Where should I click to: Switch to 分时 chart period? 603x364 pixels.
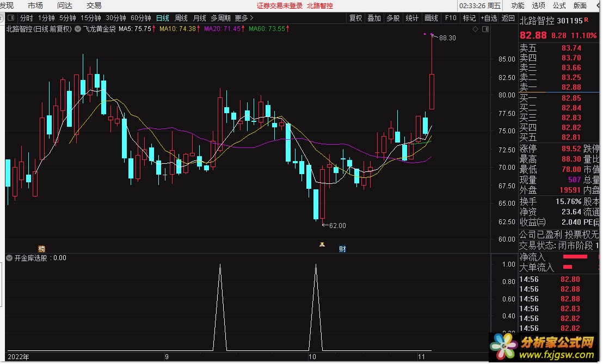tap(27, 18)
